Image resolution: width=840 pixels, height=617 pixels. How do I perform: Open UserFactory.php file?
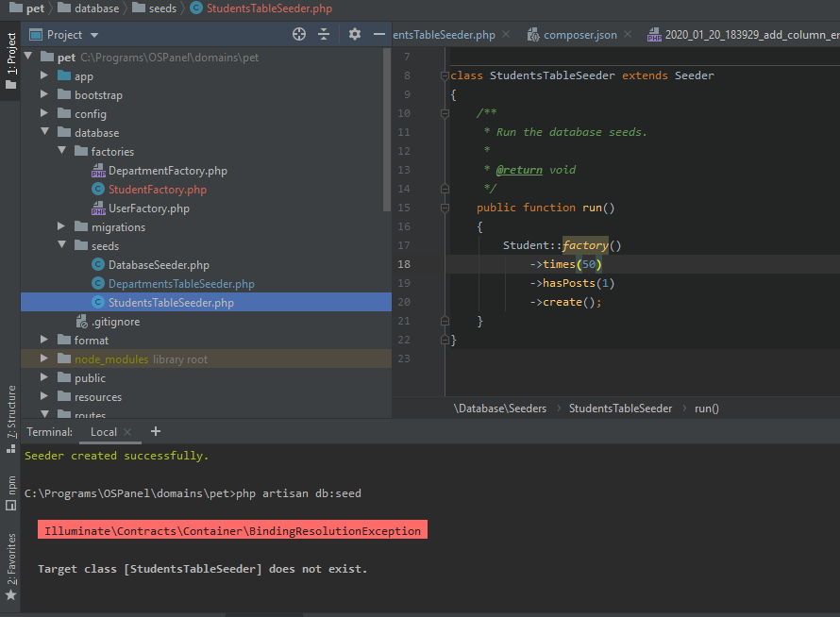(149, 208)
